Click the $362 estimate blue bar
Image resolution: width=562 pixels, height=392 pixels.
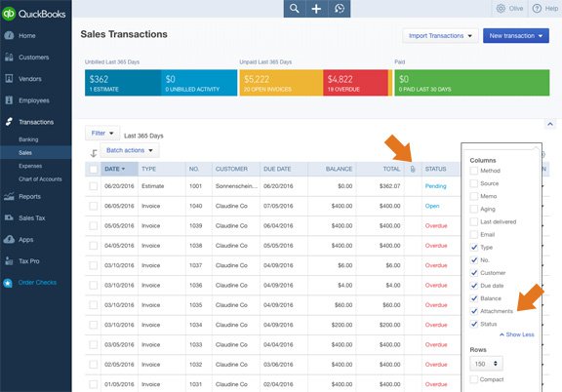point(123,83)
